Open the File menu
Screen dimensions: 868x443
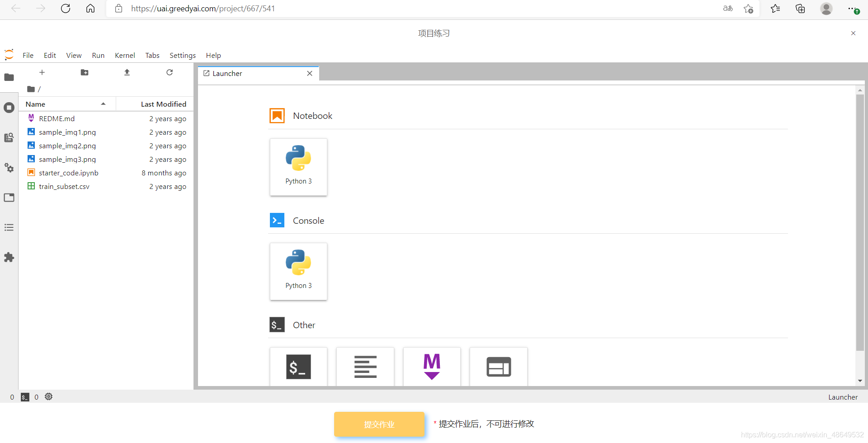28,55
